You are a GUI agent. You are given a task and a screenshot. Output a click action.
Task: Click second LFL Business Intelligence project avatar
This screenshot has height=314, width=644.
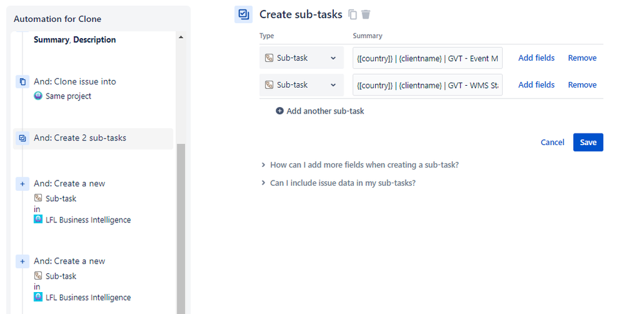[x=38, y=297]
